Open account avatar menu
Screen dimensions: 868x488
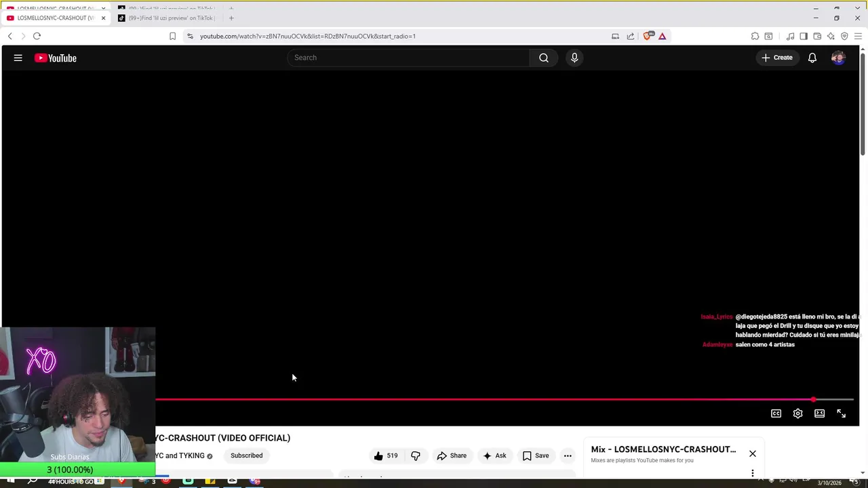pos(838,58)
